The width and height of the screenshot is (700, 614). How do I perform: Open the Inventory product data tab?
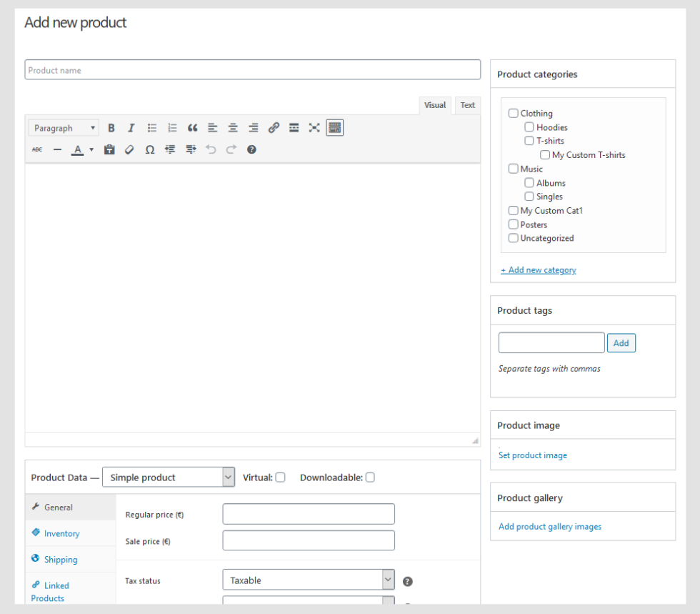pyautogui.click(x=71, y=533)
